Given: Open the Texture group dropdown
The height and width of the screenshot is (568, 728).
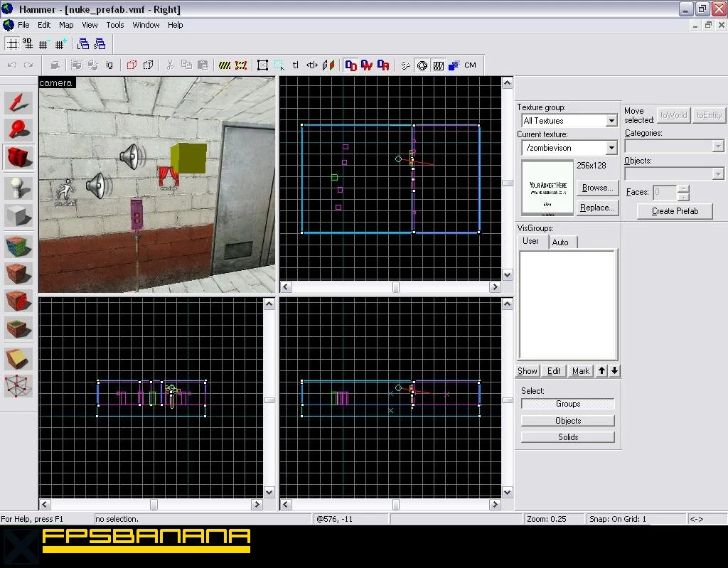Looking at the screenshot, I should click(569, 121).
